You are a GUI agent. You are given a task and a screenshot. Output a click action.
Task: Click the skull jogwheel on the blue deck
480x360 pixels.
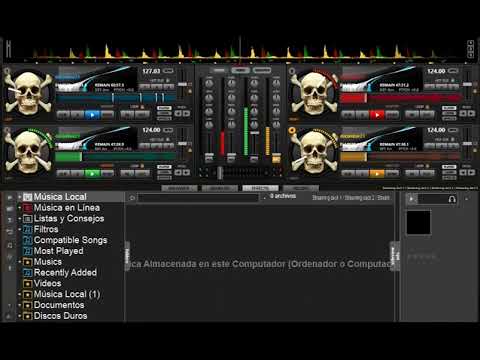(x=28, y=93)
